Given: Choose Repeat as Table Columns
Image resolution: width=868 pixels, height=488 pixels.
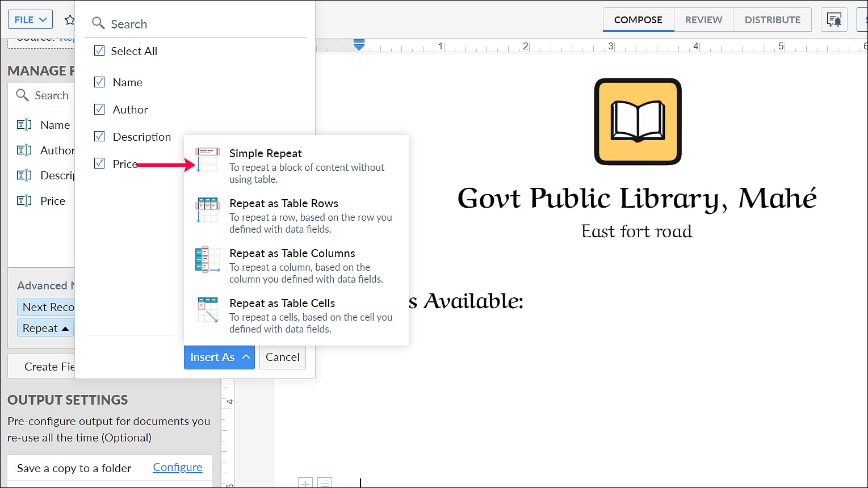Looking at the screenshot, I should point(296,266).
